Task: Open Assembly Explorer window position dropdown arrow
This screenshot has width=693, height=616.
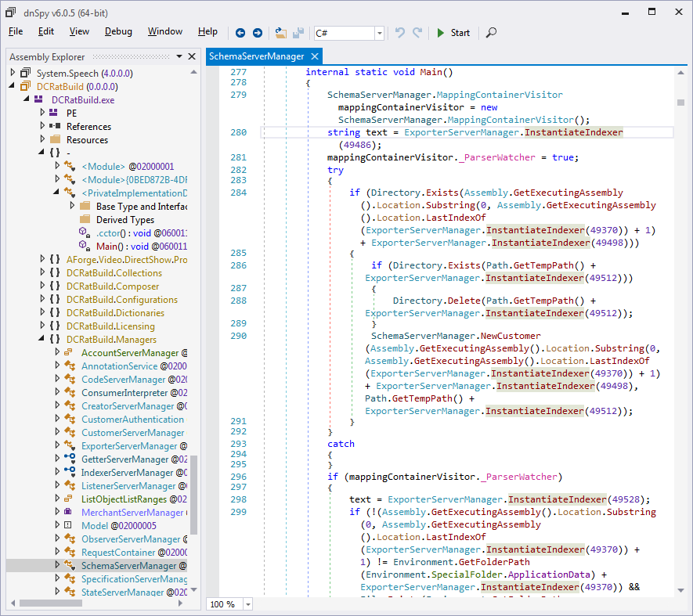Action: (x=179, y=56)
